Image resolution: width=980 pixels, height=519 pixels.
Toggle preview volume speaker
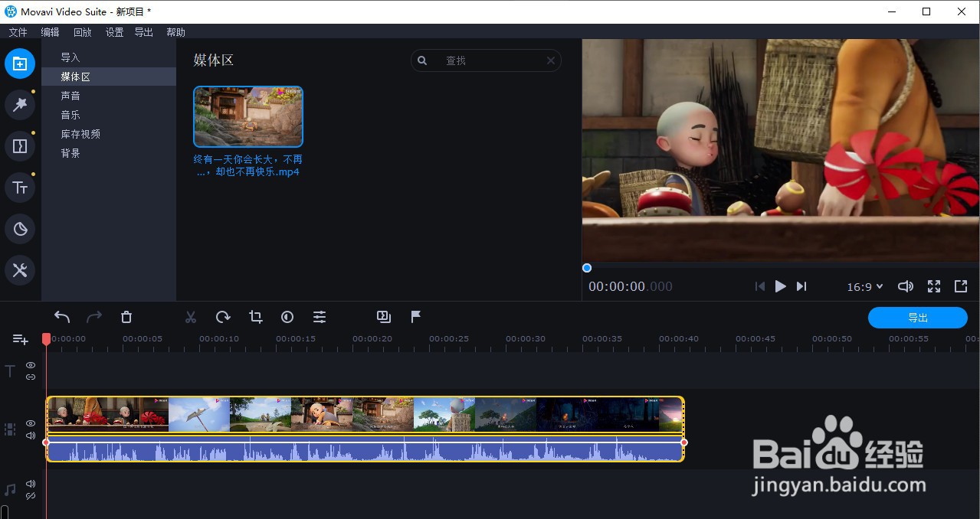click(x=906, y=286)
